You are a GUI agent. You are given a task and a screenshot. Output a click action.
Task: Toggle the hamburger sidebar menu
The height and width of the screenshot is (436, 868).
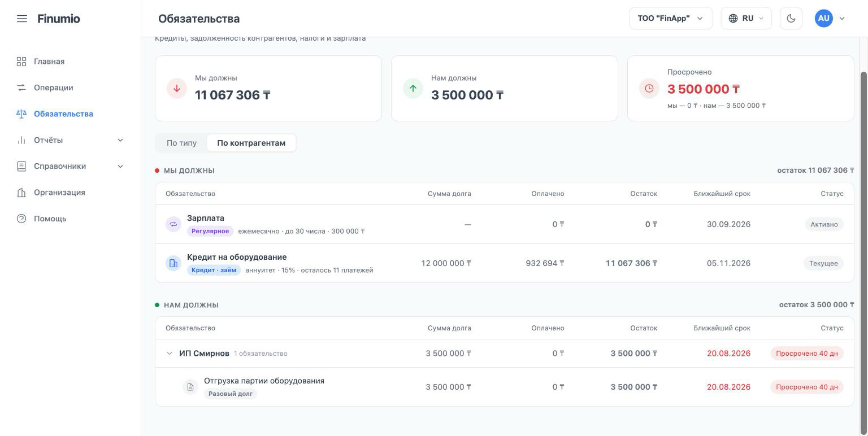tap(22, 19)
